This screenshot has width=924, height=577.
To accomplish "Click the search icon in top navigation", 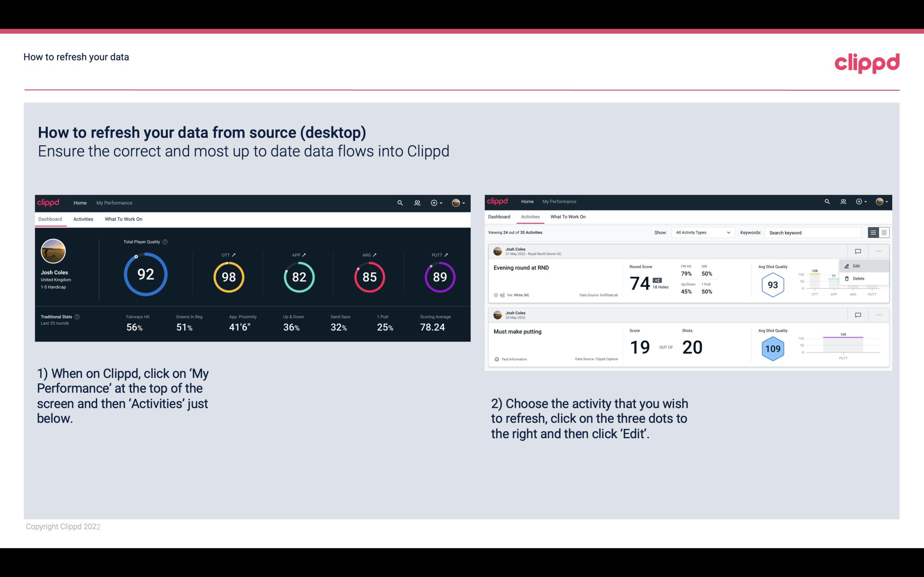I will pyautogui.click(x=400, y=203).
